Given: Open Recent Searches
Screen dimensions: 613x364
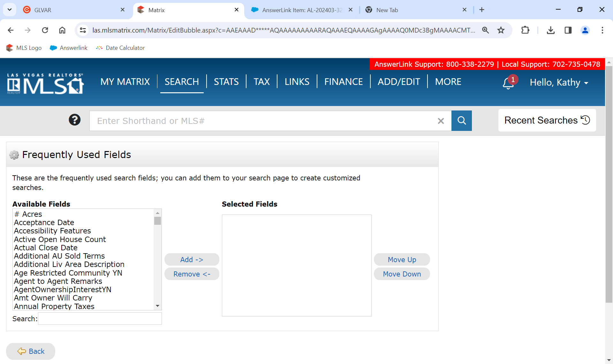Looking at the screenshot, I should click(x=547, y=120).
